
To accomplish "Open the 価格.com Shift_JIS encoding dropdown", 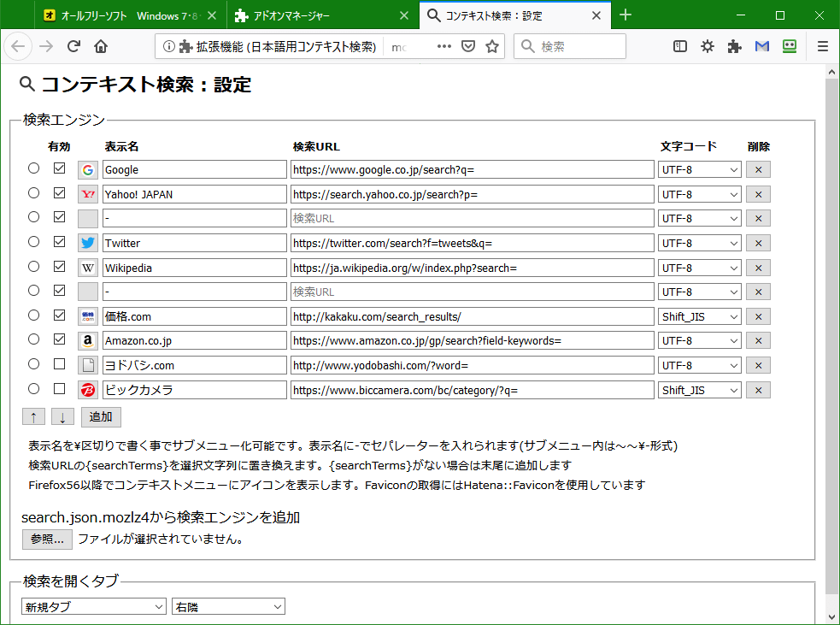I will coord(700,317).
